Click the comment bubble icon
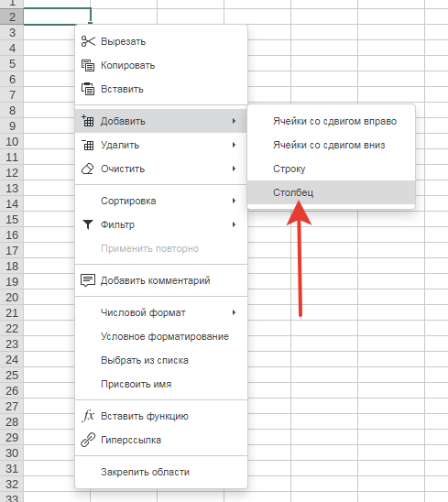This screenshot has height=502, width=448. coord(88,280)
